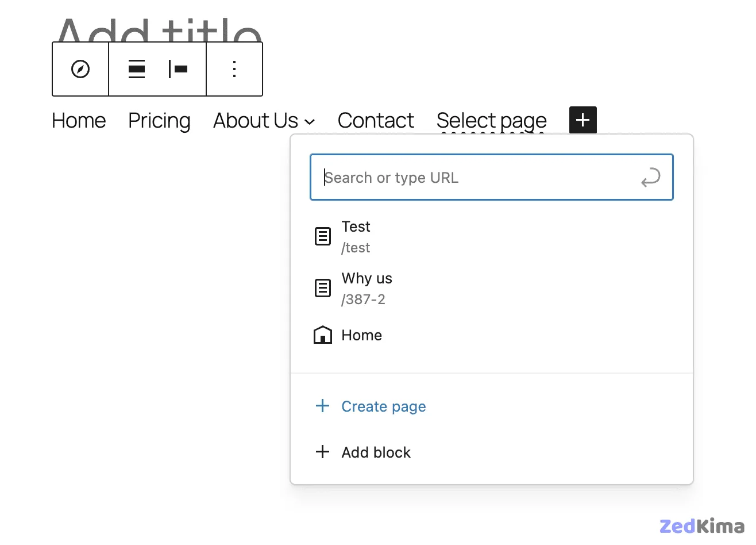Expand the About Us submenu chevron
This screenshot has height=545, width=756.
(311, 122)
